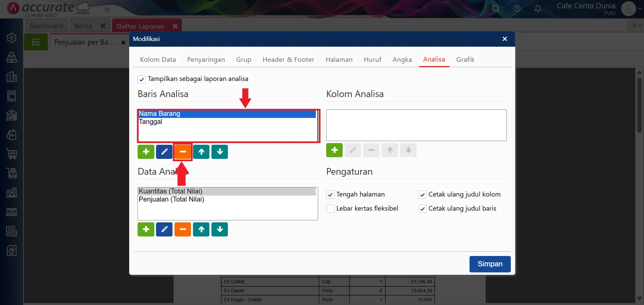Image resolution: width=644 pixels, height=305 pixels.
Task: Click the blue edit pencil under Baris Analisa
Action: click(x=164, y=152)
